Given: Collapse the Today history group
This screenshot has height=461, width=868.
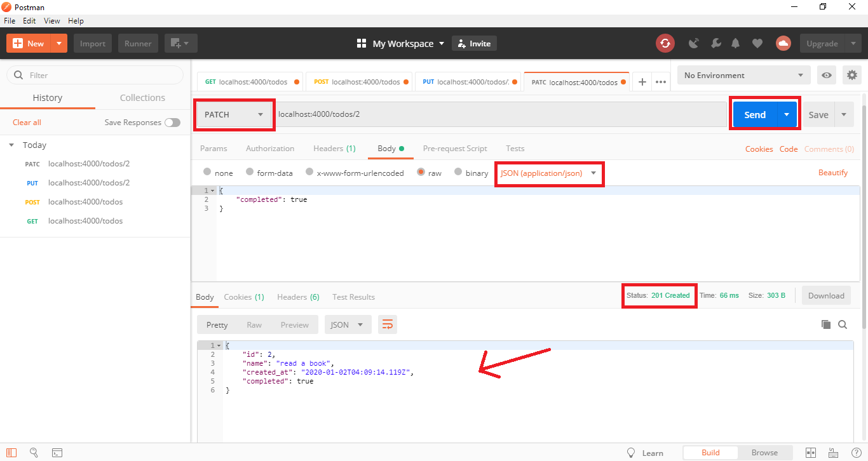Looking at the screenshot, I should pyautogui.click(x=11, y=145).
